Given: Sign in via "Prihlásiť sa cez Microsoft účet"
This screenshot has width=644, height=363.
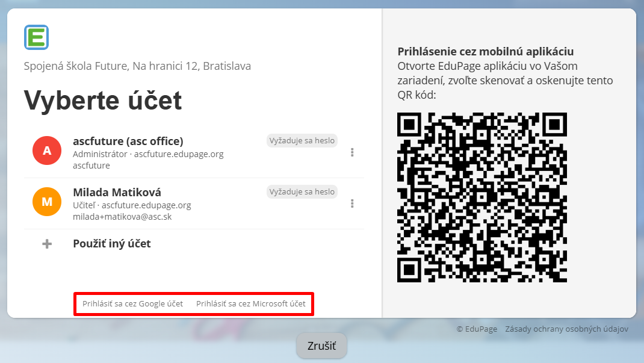Looking at the screenshot, I should 250,304.
